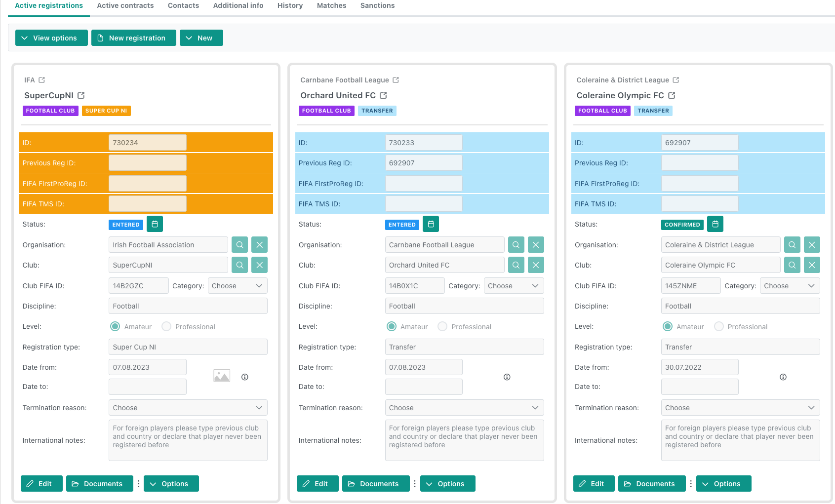Expand the View options dropdown
Image resolution: width=835 pixels, height=504 pixels.
tap(51, 38)
